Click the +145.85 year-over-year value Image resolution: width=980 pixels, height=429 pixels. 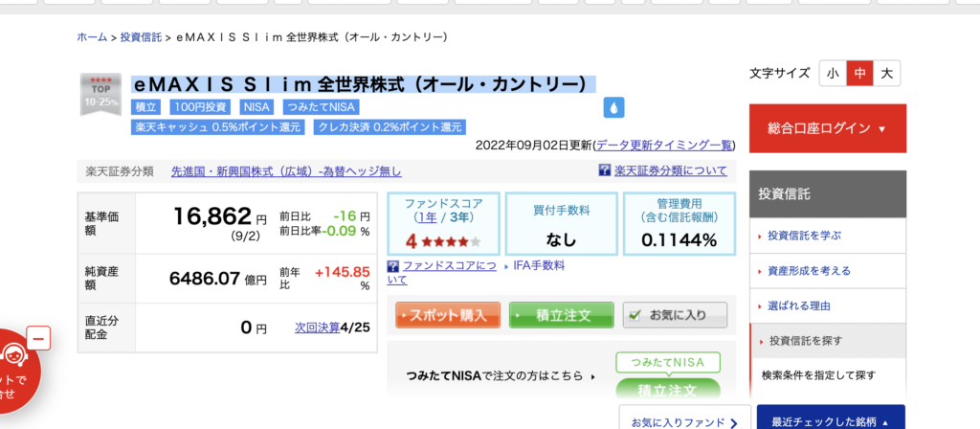342,273
